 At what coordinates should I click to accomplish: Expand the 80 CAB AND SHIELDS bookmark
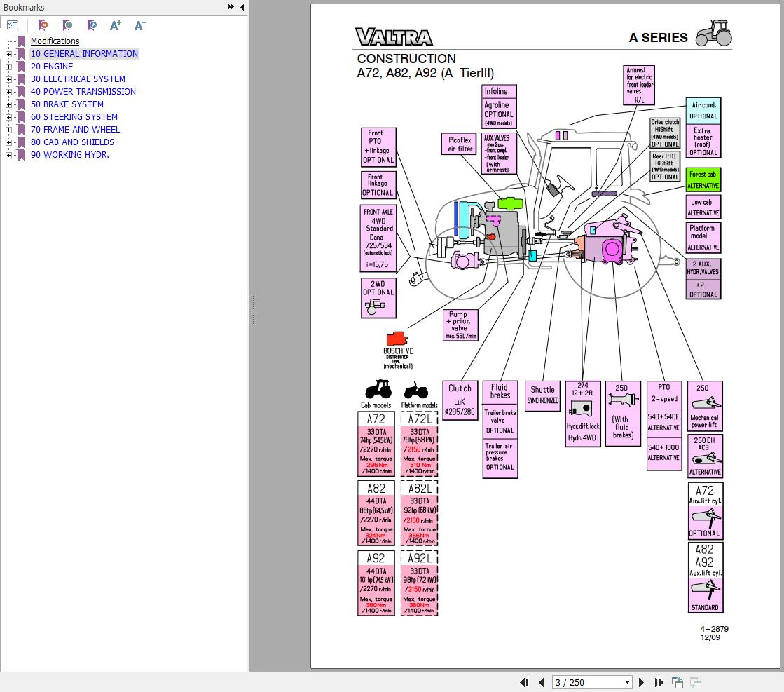(8, 142)
